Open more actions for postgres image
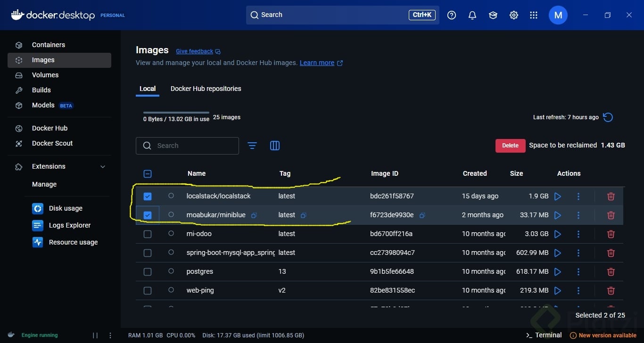Screen dimensions: 644x343 tap(578, 271)
